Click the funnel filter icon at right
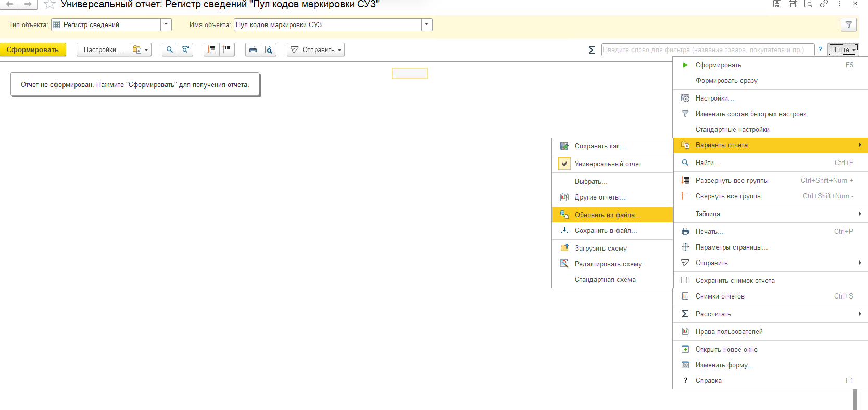Image resolution: width=868 pixels, height=410 pixels. (849, 24)
